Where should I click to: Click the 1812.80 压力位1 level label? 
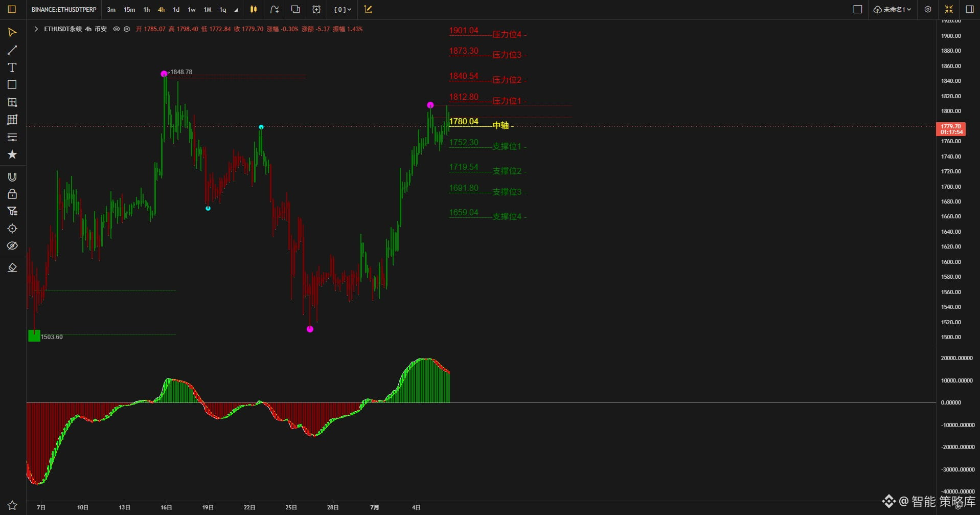[488, 99]
